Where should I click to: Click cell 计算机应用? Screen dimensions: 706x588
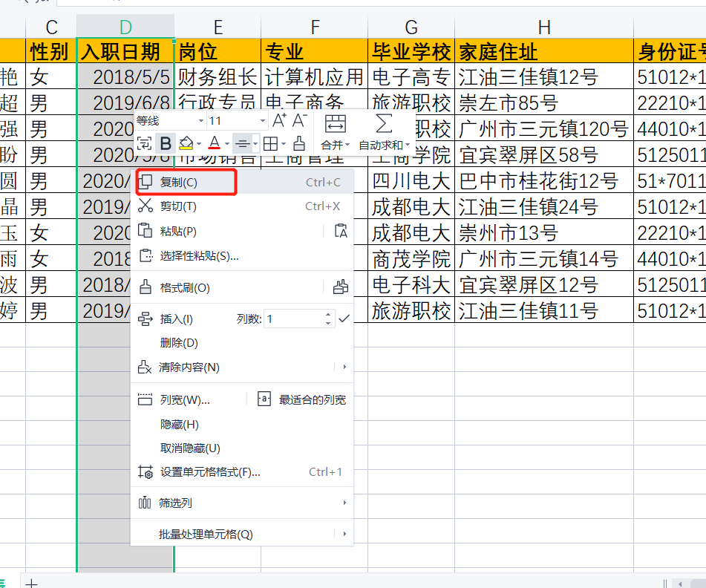tap(315, 77)
